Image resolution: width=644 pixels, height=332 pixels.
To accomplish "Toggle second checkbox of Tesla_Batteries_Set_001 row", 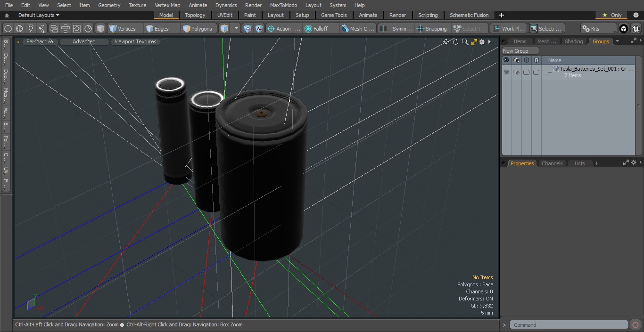I will coord(536,72).
